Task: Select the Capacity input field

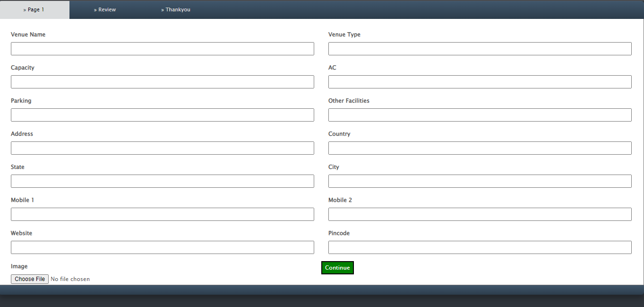Action: (162, 82)
